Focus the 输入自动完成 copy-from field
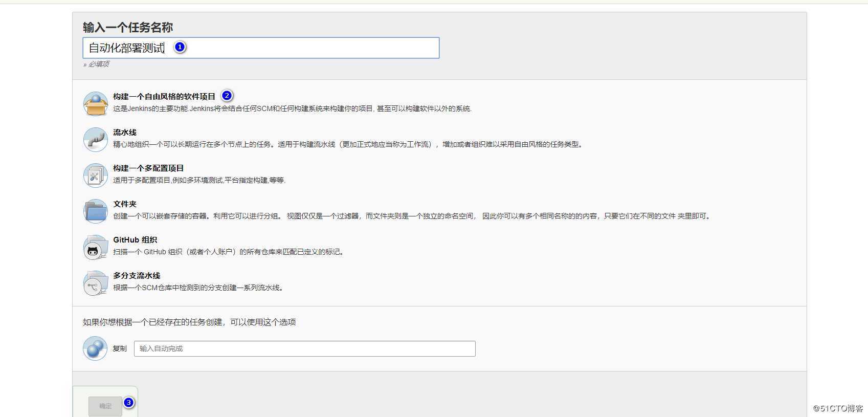 point(305,348)
